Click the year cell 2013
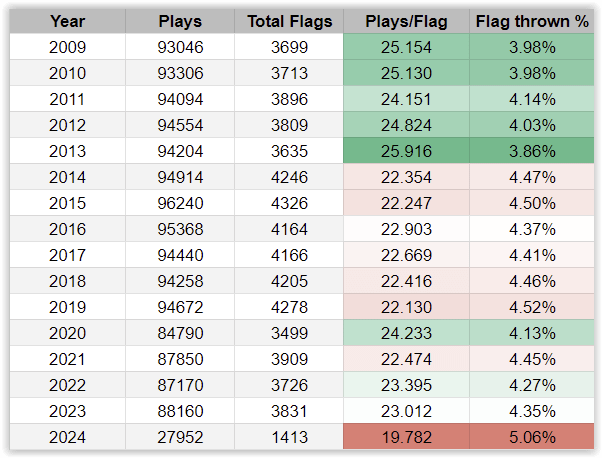 click(x=68, y=151)
